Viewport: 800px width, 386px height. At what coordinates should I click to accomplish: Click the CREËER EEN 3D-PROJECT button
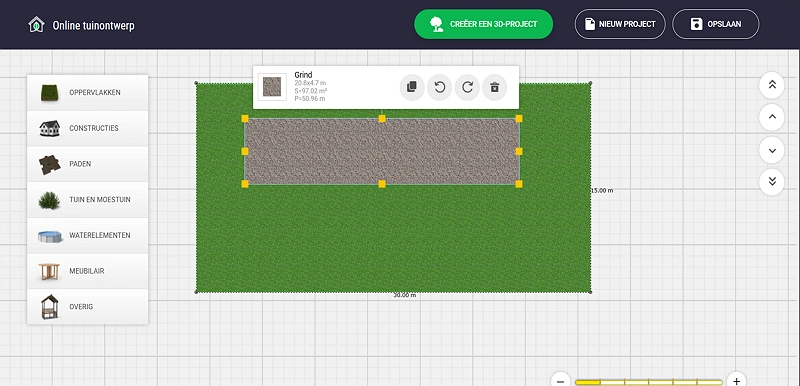[x=484, y=24]
